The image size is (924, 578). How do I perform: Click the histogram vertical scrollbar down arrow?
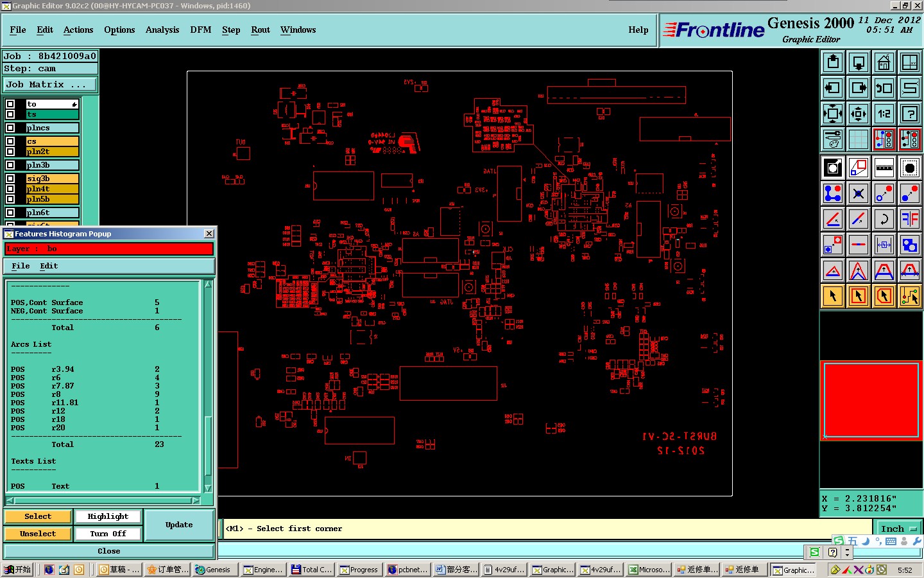tap(208, 489)
